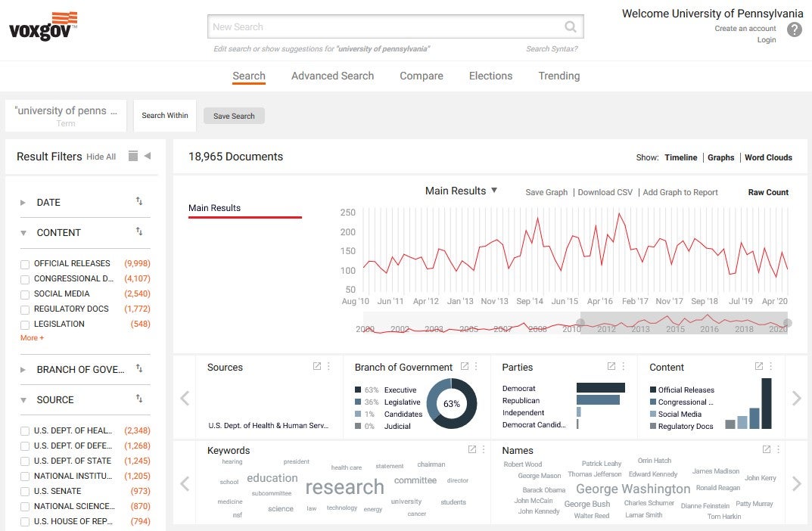Image resolution: width=812 pixels, height=531 pixels.
Task: Open the Elections tab
Action: [x=490, y=76]
